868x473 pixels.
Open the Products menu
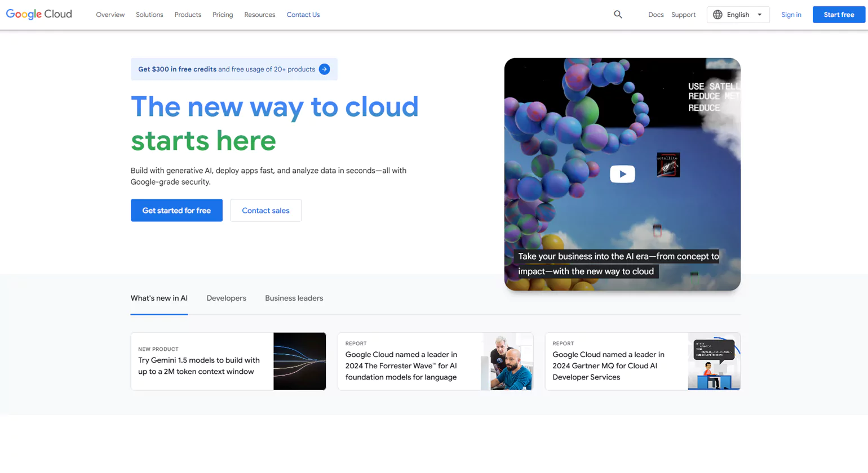click(187, 15)
